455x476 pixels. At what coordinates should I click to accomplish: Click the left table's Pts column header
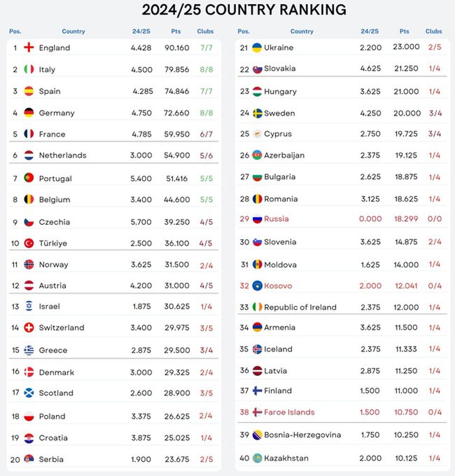tap(176, 31)
